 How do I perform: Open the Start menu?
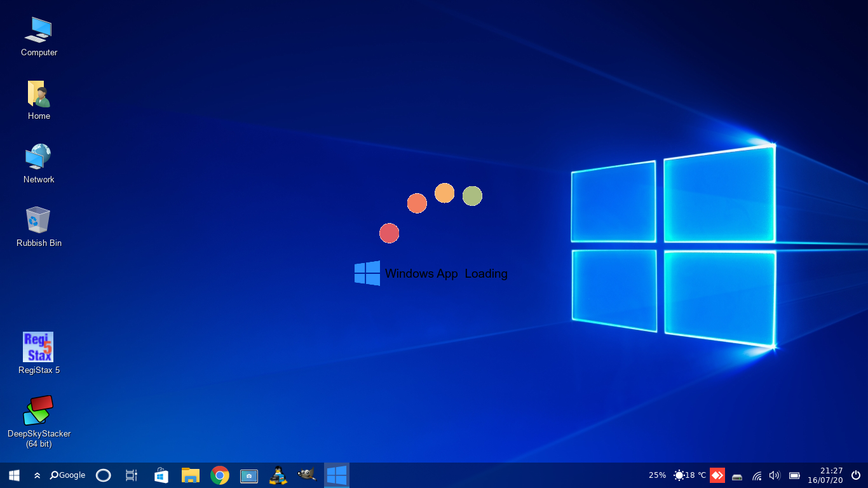[13, 475]
